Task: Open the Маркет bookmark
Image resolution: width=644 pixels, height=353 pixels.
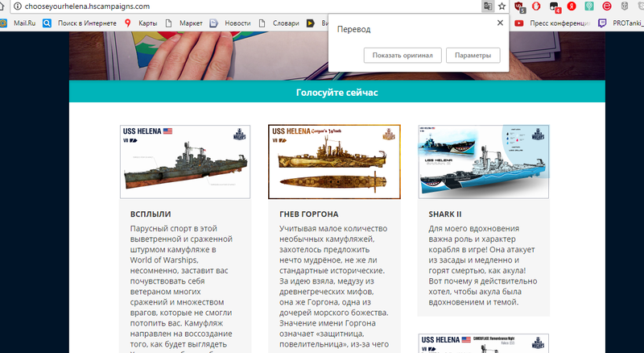Action: [x=184, y=23]
